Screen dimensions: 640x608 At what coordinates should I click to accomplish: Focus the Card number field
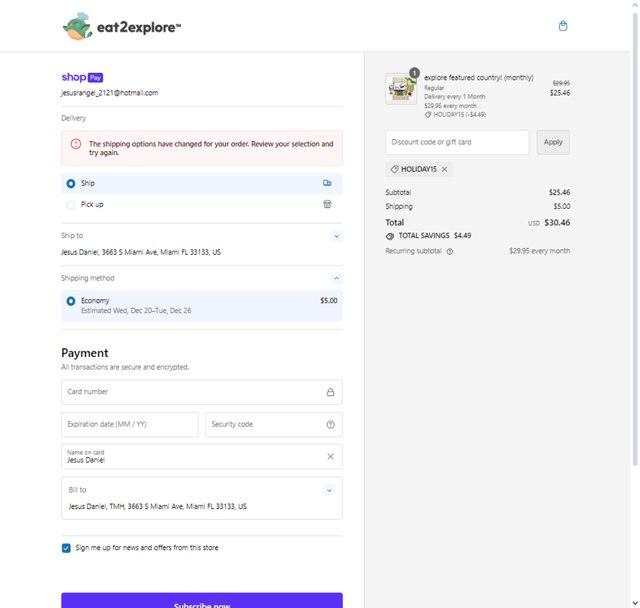click(x=202, y=392)
